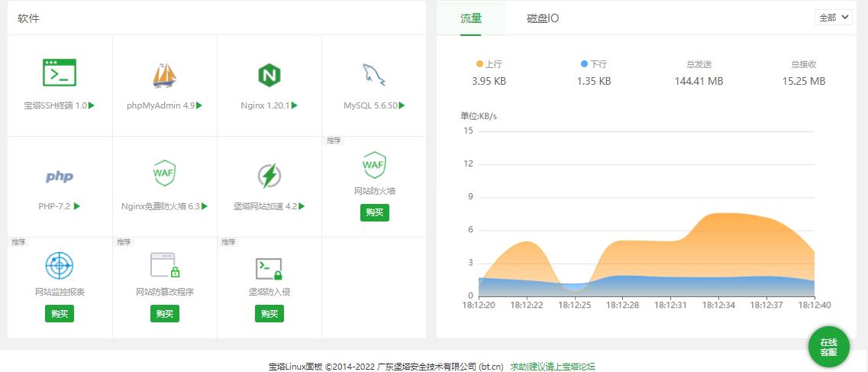Click the 1.35 KB downstream value
Viewport: 868px width, 372px height.
[594, 82]
